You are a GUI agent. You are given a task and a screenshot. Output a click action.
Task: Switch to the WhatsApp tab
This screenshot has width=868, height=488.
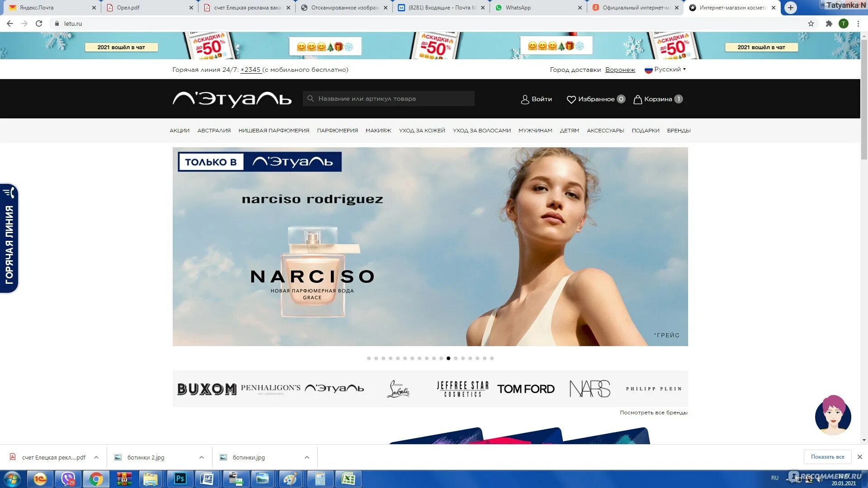pos(538,8)
